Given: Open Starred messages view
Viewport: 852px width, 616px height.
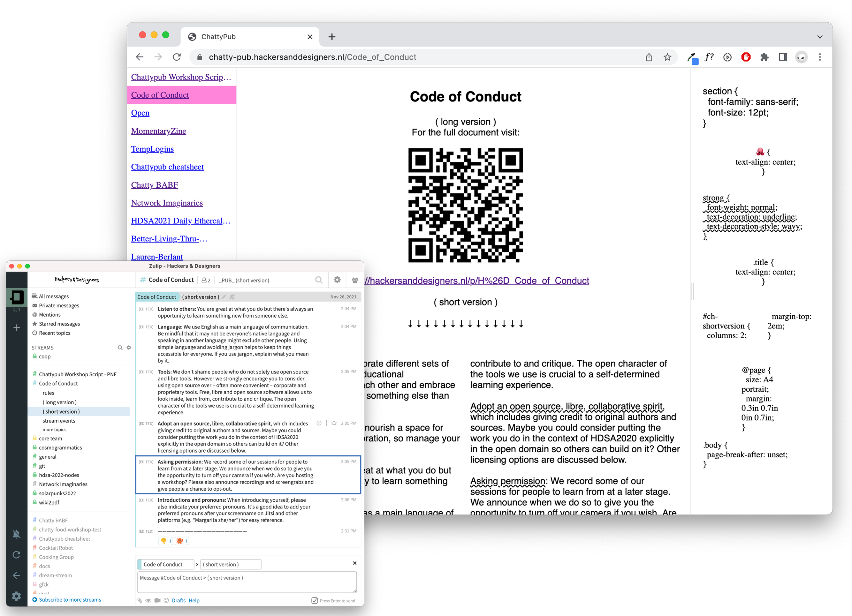Looking at the screenshot, I should click(59, 324).
